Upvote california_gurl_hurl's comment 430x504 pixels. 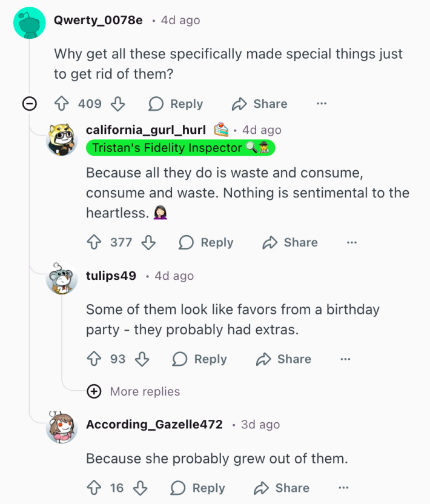(x=94, y=242)
